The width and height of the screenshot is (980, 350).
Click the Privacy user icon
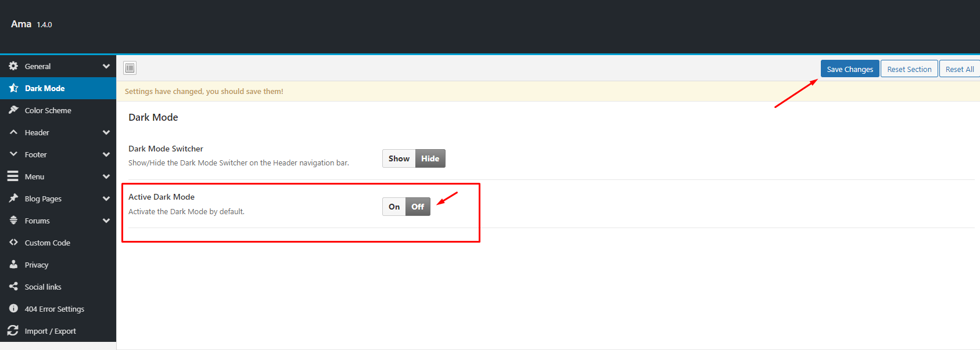[13, 265]
